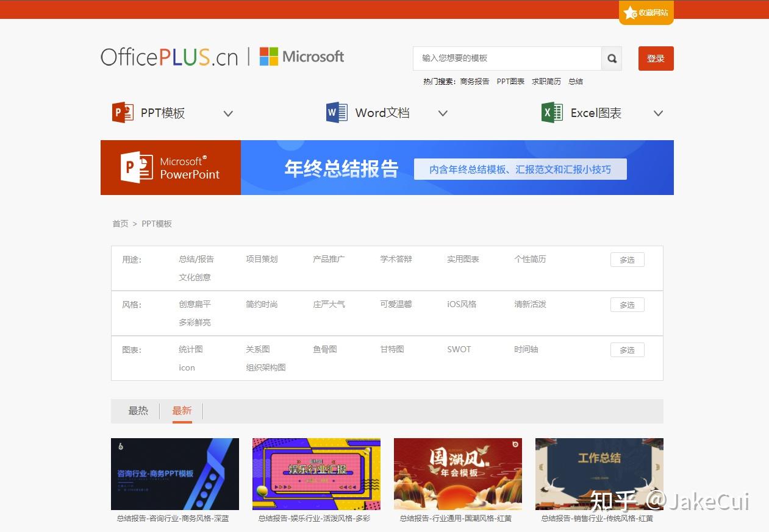The image size is (769, 532).
Task: Select the SWOT chart filter
Action: click(x=459, y=349)
